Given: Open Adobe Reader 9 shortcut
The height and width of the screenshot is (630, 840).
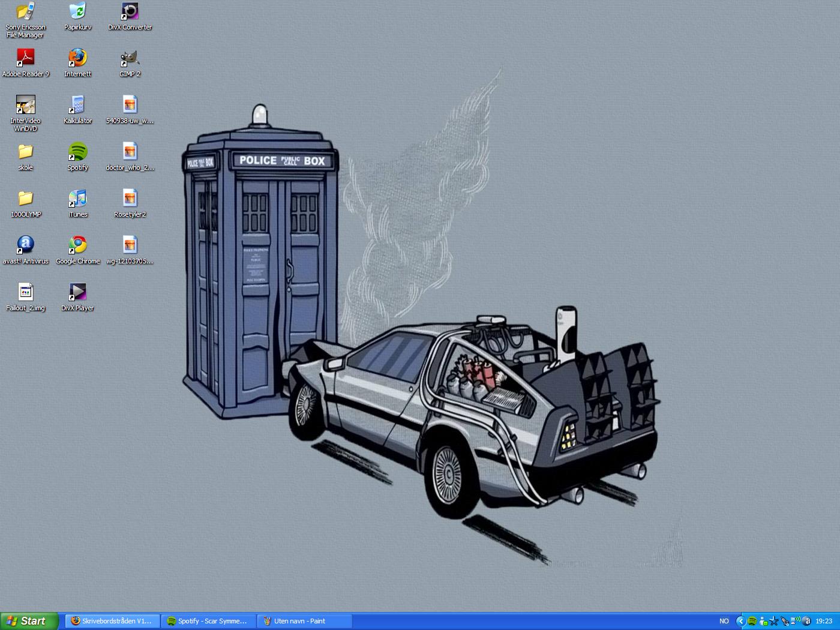Looking at the screenshot, I should 25,64.
